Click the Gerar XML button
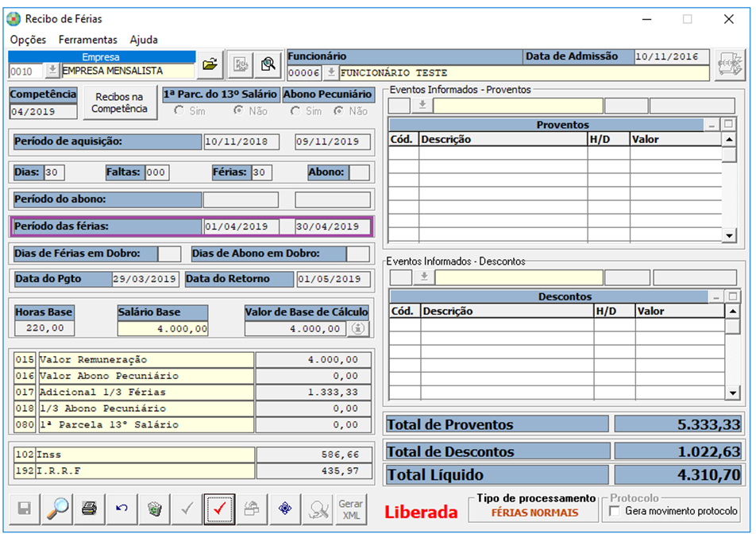The width and height of the screenshot is (756, 538). (x=351, y=509)
